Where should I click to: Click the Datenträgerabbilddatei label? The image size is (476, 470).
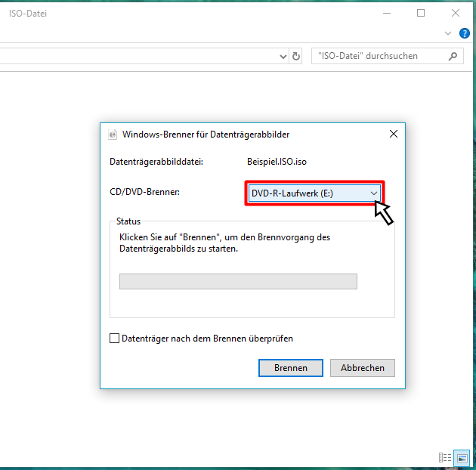tap(156, 162)
